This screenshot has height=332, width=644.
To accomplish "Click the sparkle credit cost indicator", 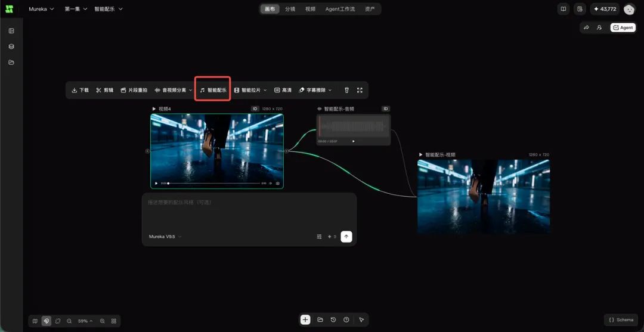I will [x=332, y=237].
